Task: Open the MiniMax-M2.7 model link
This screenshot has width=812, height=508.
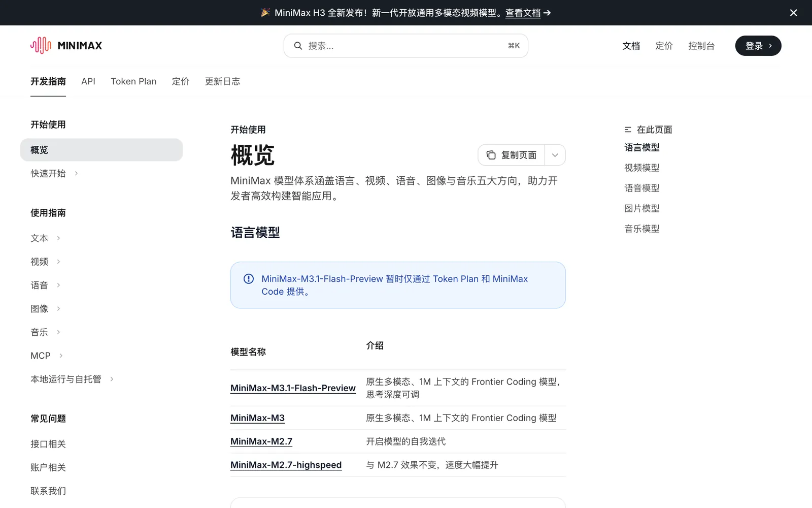Action: pos(261,441)
